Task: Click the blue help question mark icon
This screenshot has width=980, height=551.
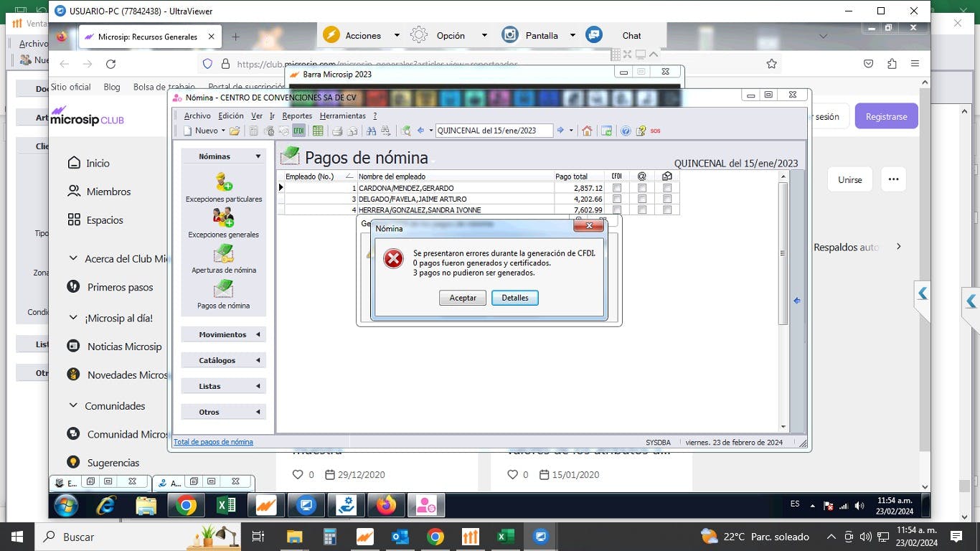Action: click(626, 131)
